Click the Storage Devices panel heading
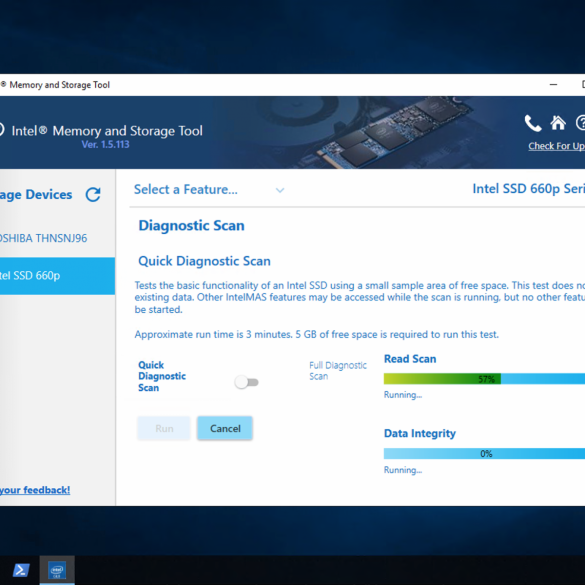 click(x=36, y=194)
